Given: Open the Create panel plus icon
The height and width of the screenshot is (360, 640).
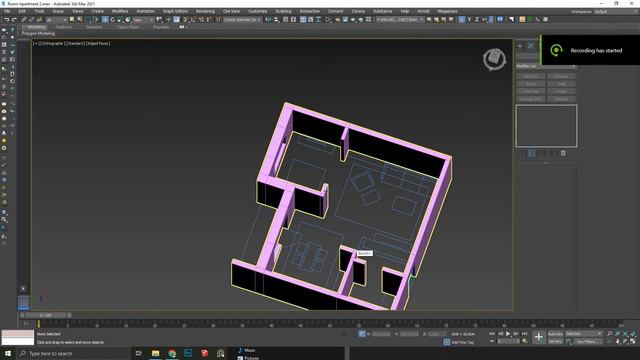Looking at the screenshot, I should [520, 46].
